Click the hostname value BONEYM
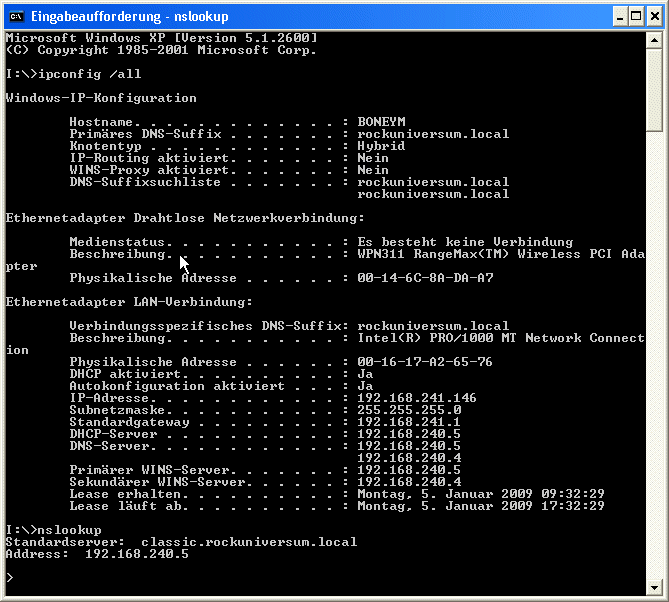 click(x=381, y=122)
